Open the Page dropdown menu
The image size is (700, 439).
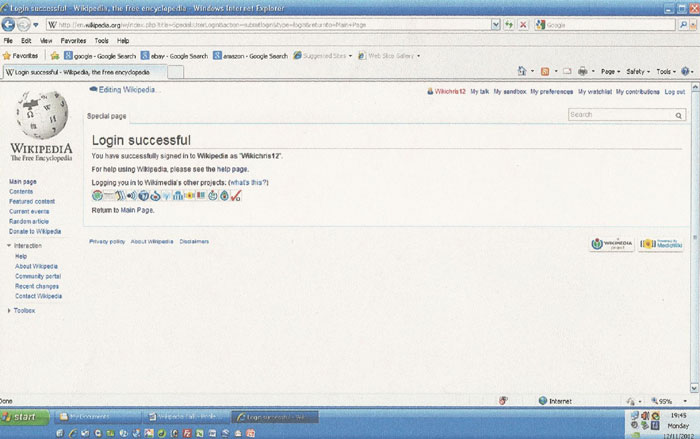click(611, 72)
